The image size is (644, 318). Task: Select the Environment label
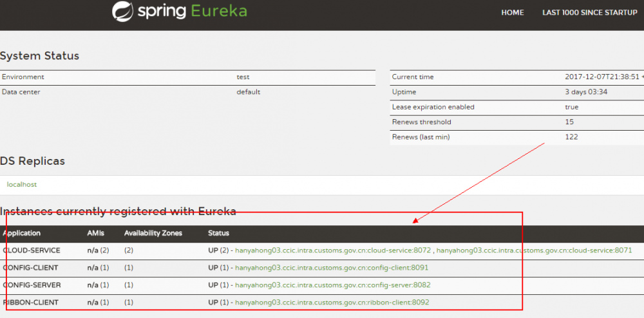click(23, 77)
